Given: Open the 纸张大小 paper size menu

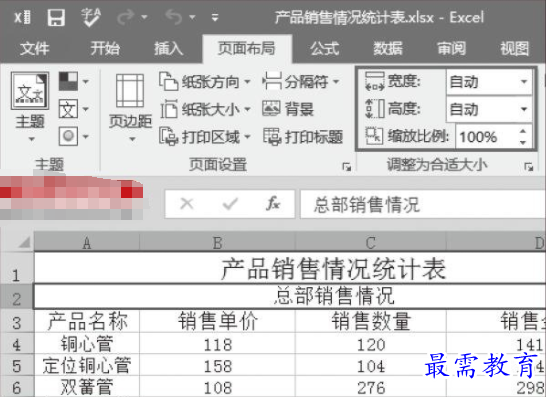Looking at the screenshot, I should tap(205, 109).
